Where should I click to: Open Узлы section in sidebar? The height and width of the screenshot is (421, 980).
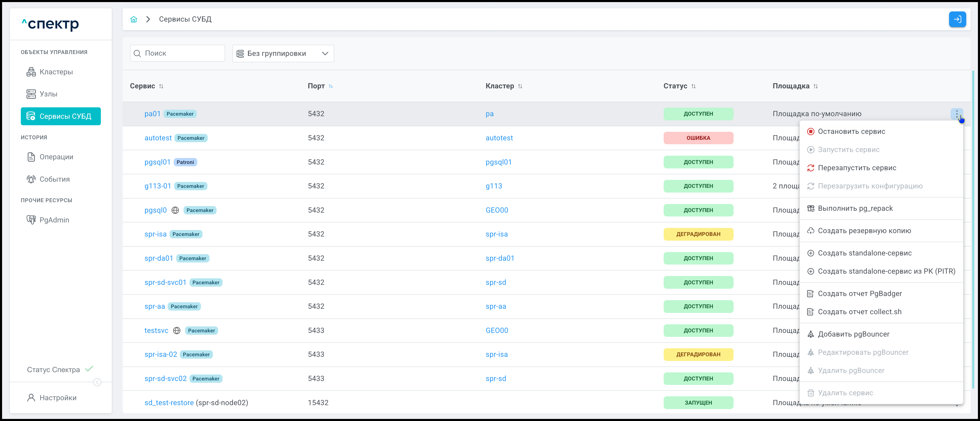coord(48,94)
